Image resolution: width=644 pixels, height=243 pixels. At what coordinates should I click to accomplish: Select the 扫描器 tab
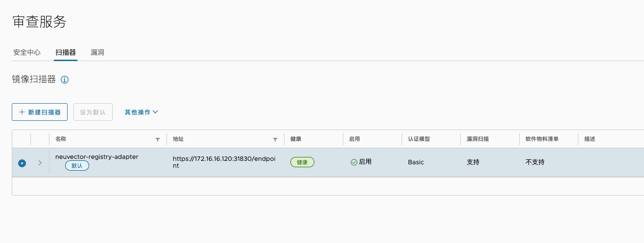(x=66, y=52)
